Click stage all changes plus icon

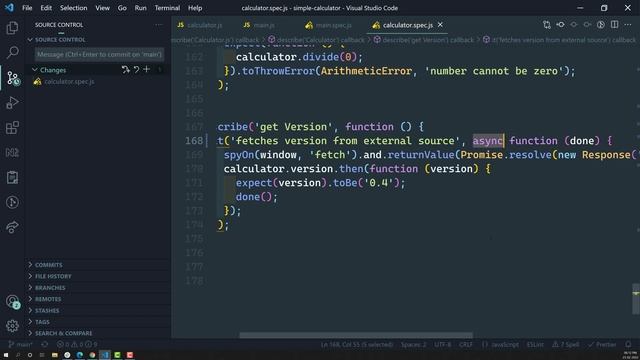click(x=147, y=70)
